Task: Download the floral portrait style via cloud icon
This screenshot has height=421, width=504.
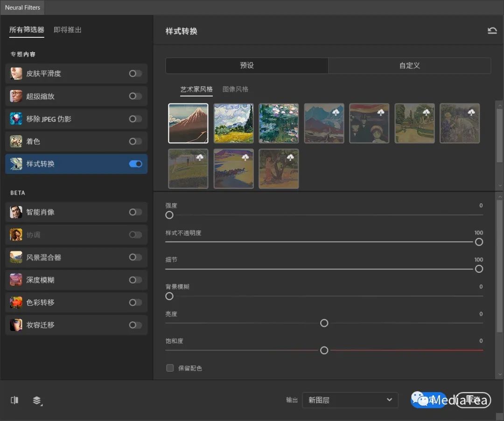Action: click(x=471, y=112)
